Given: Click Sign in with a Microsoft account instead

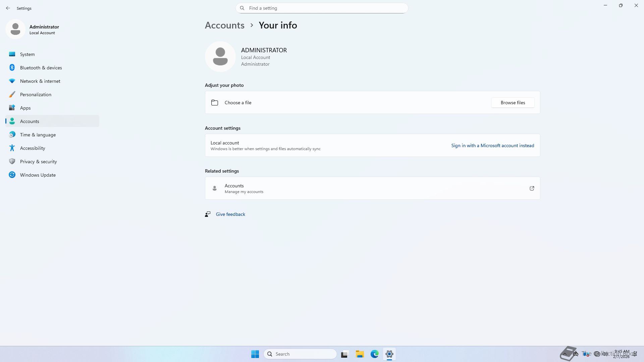Looking at the screenshot, I should 492,145.
